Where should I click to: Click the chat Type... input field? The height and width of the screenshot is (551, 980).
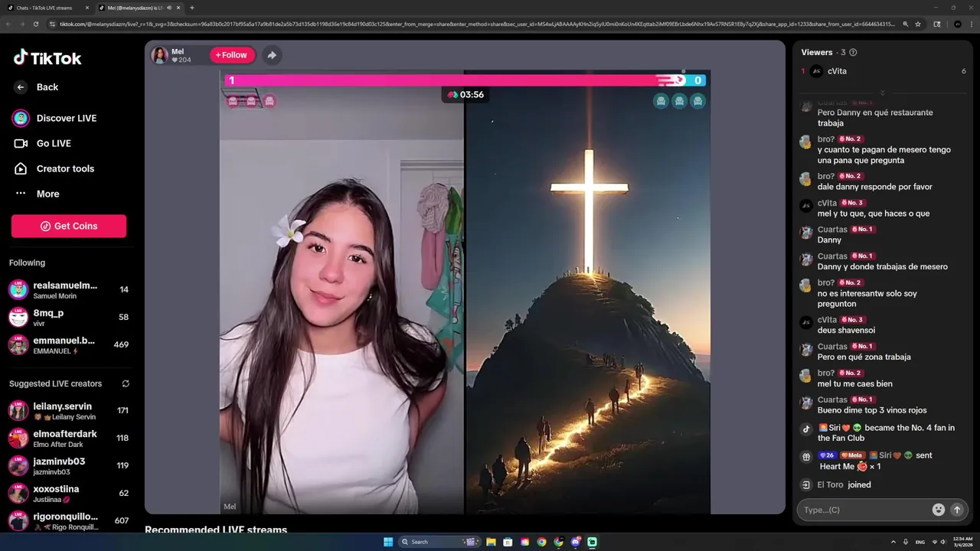coord(864,510)
